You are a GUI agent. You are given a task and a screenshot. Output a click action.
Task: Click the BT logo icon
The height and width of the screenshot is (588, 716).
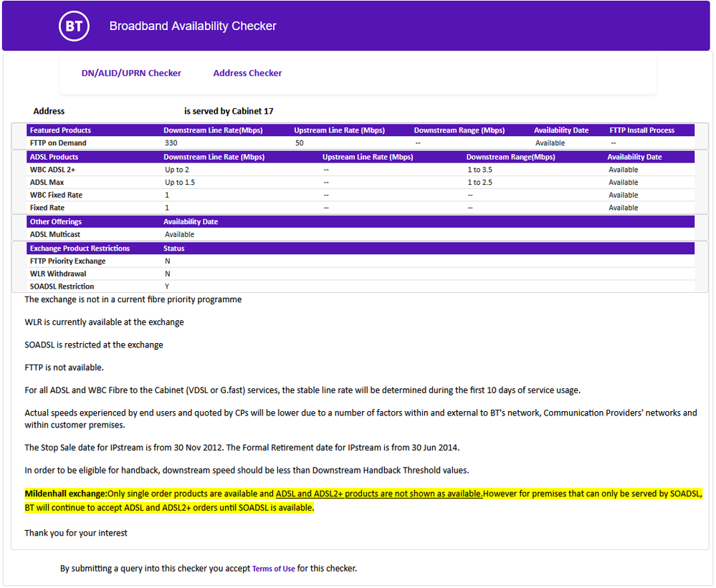coord(73,26)
